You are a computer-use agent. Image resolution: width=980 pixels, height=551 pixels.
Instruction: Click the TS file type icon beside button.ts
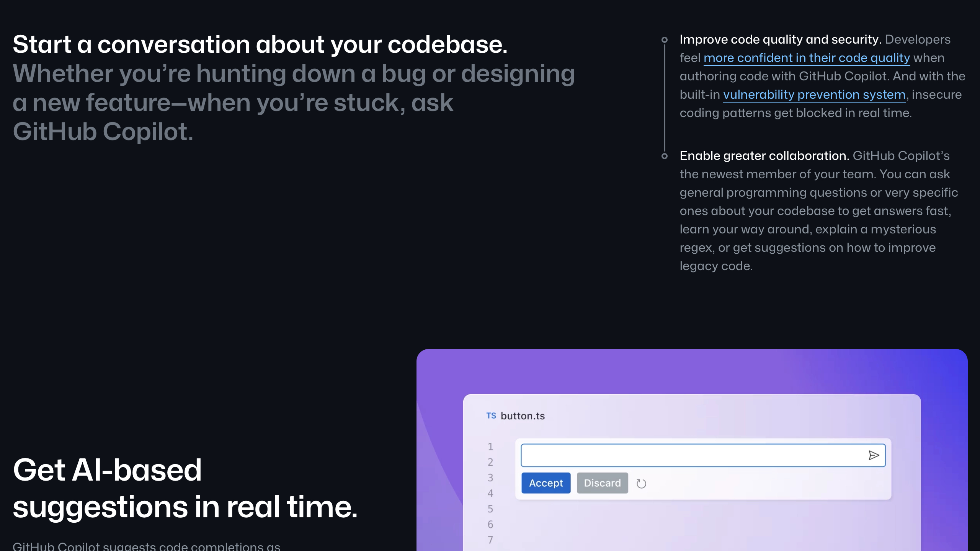click(491, 416)
